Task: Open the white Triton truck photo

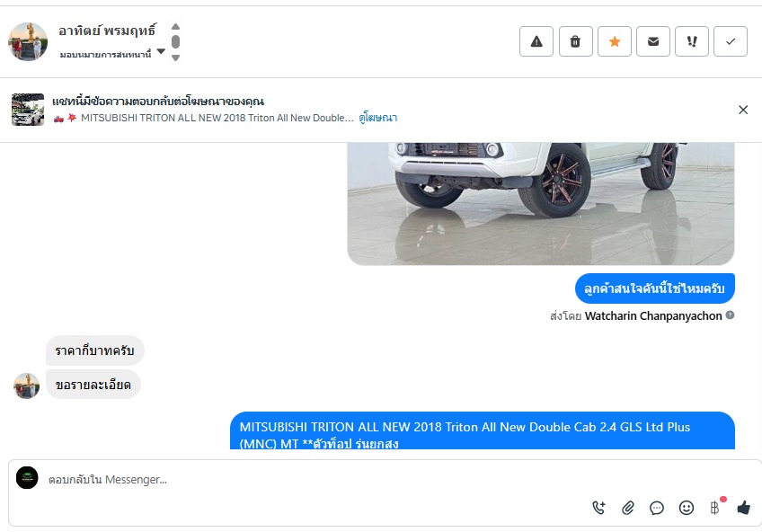Action: pos(540,204)
